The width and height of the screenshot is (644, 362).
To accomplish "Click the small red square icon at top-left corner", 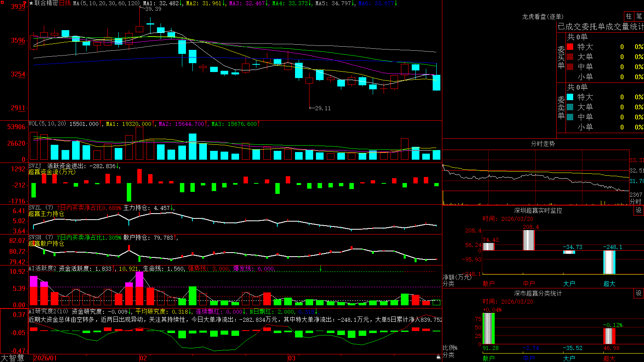I will 2,2.
